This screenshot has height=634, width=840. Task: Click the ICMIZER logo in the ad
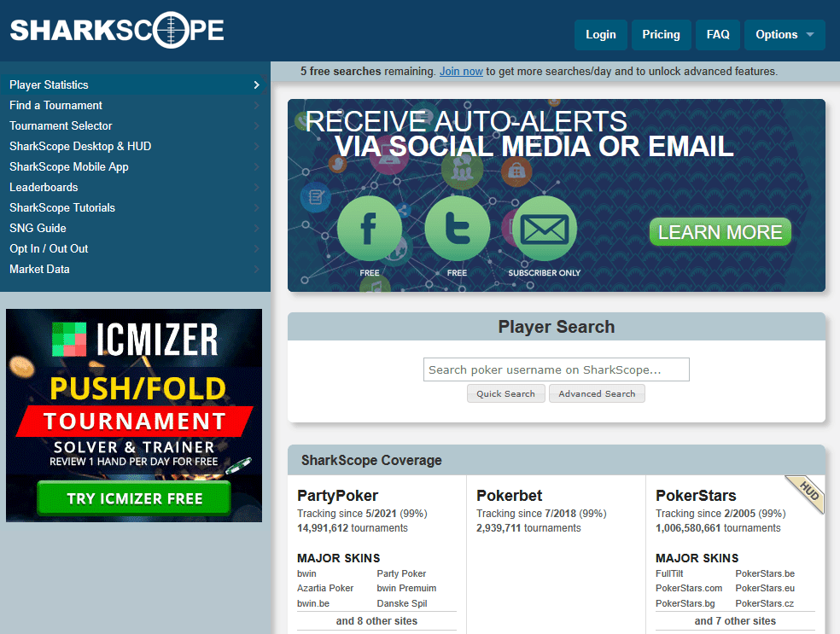point(135,340)
